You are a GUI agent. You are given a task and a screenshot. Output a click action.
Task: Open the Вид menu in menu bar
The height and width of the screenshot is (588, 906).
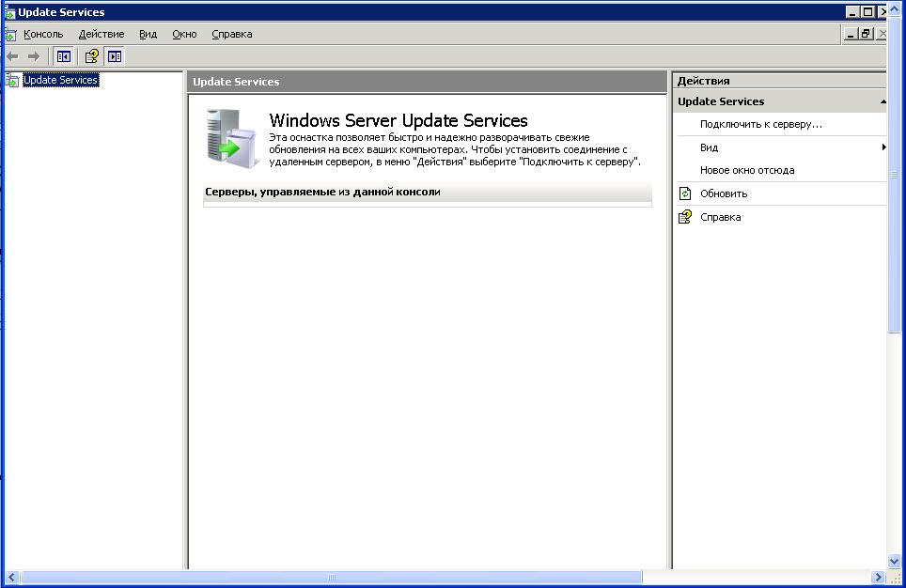(148, 34)
